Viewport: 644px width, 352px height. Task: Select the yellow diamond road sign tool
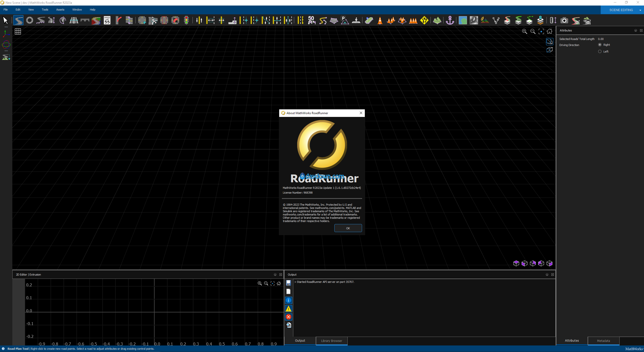coord(424,20)
